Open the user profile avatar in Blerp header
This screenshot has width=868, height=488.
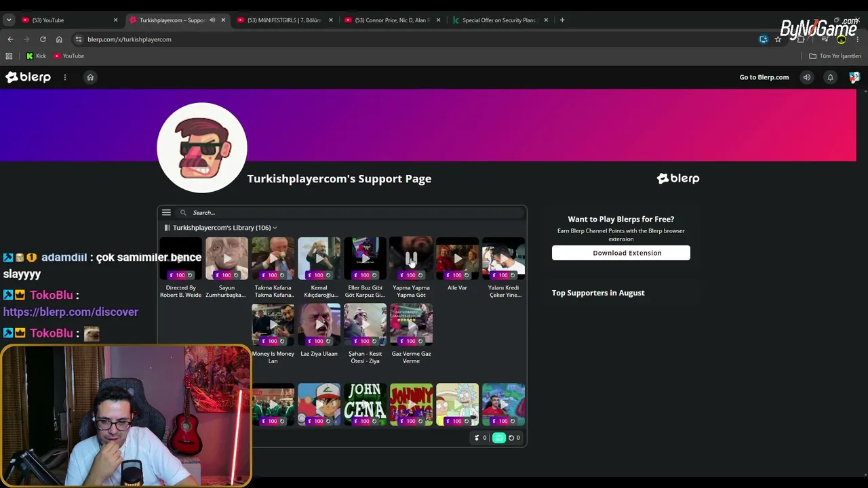(854, 77)
